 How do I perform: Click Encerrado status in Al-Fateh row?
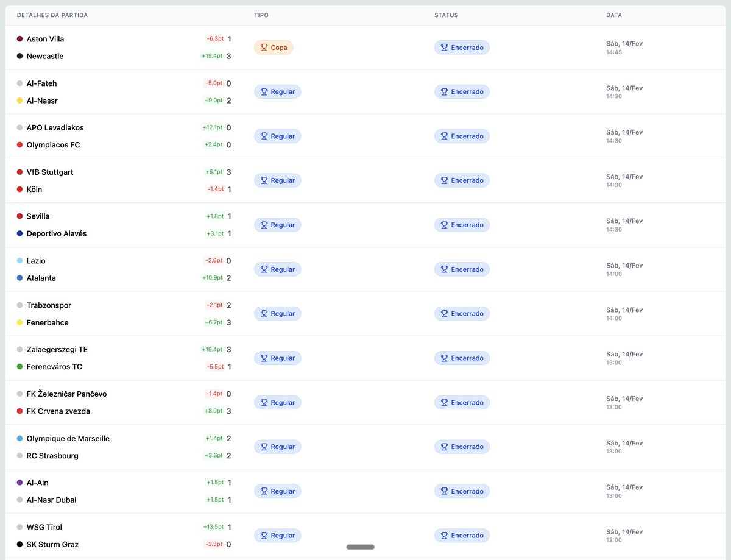click(462, 92)
